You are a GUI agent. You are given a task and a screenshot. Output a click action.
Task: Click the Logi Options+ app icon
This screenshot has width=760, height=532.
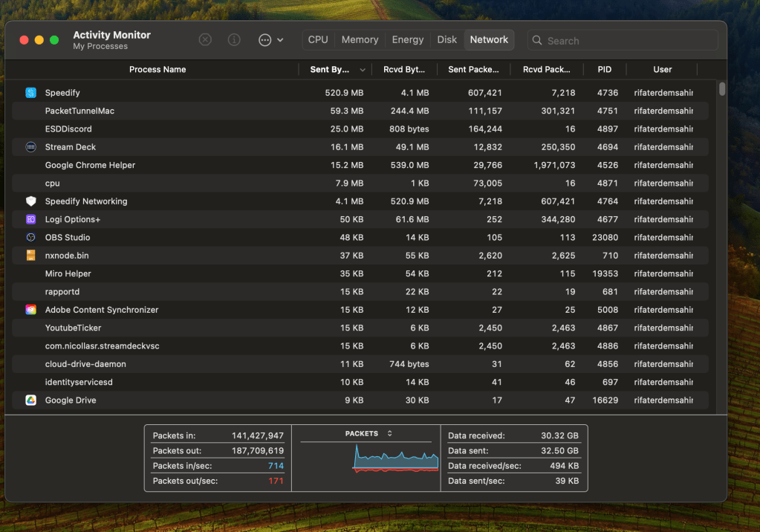pos(30,219)
